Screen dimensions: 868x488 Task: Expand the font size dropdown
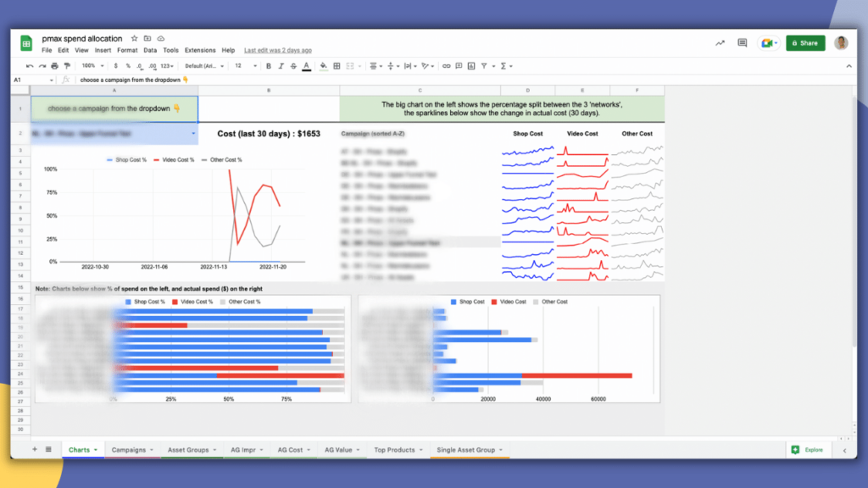[245, 66]
